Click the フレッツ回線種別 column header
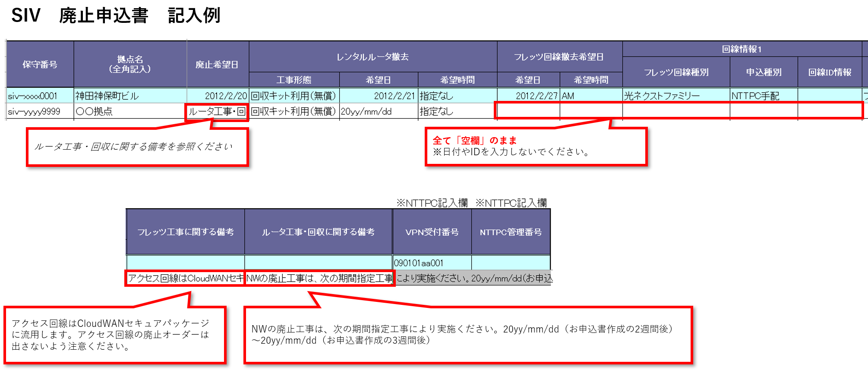The height and width of the screenshot is (370, 868). pyautogui.click(x=676, y=72)
